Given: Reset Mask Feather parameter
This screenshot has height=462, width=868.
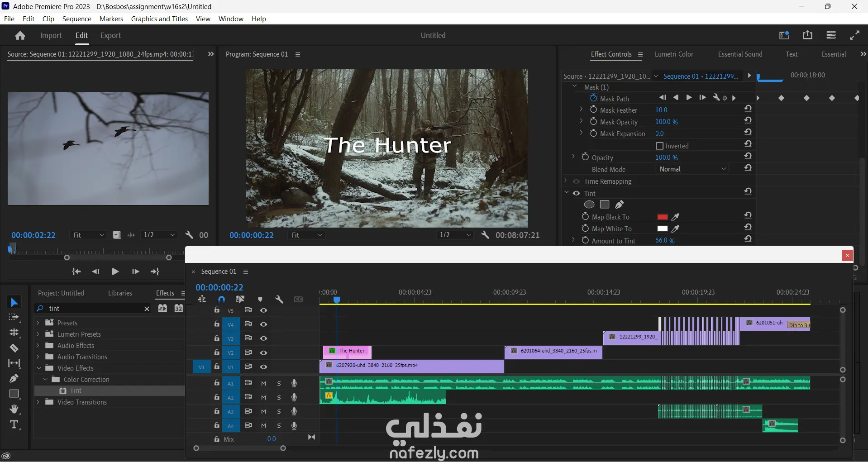Looking at the screenshot, I should pyautogui.click(x=748, y=109).
